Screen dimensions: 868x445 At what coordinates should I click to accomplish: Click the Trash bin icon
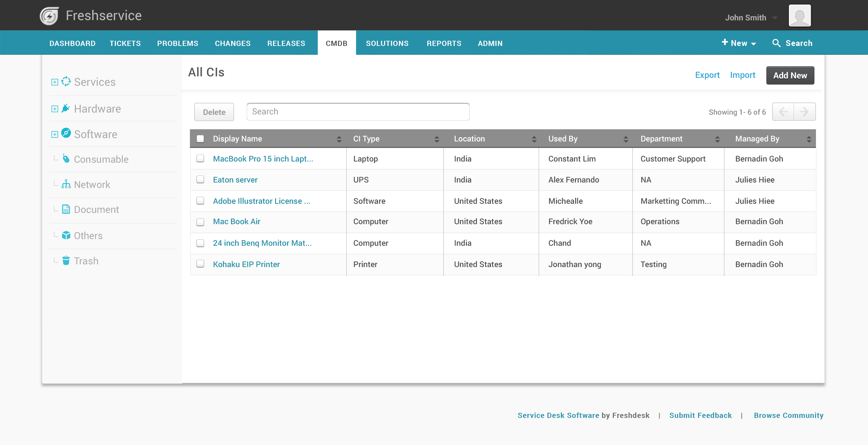(66, 261)
